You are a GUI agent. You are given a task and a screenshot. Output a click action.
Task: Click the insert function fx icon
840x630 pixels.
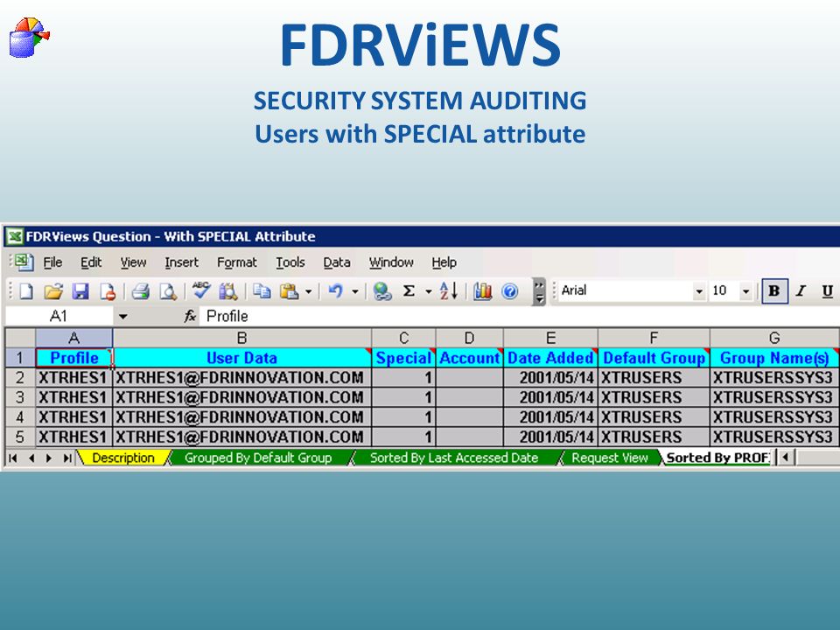190,316
